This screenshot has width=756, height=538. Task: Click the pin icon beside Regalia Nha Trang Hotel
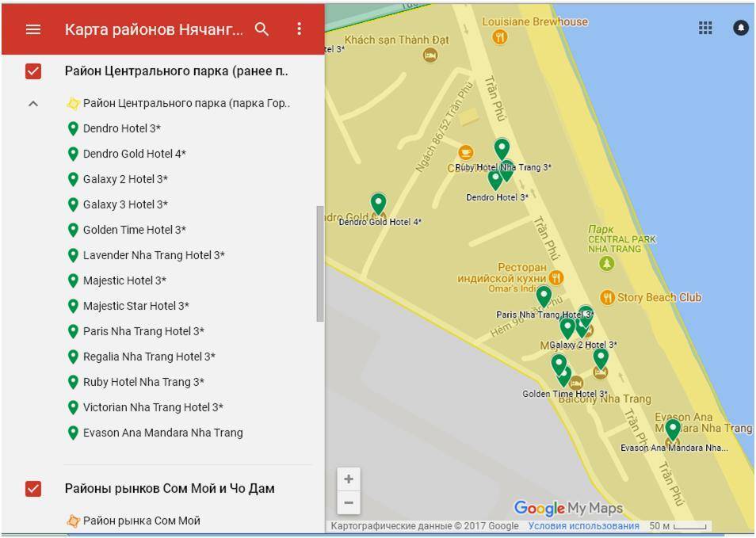point(73,357)
